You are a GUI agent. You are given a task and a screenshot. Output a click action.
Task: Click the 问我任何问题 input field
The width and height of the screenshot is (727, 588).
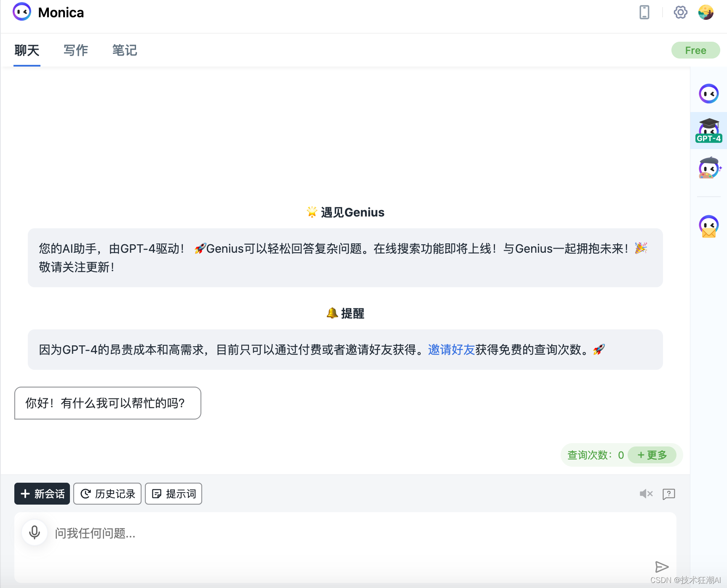tap(345, 547)
